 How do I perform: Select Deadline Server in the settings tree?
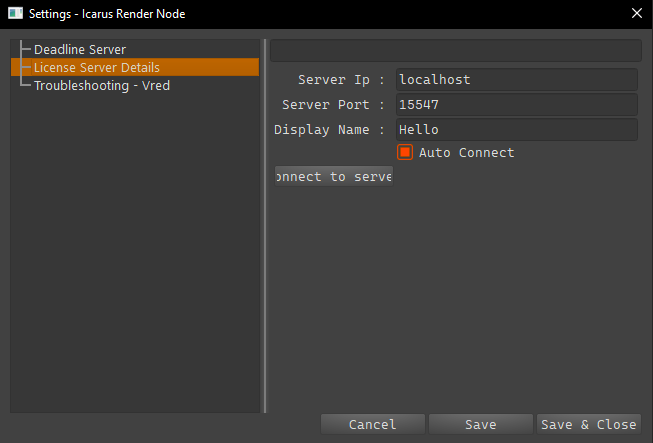coord(80,50)
